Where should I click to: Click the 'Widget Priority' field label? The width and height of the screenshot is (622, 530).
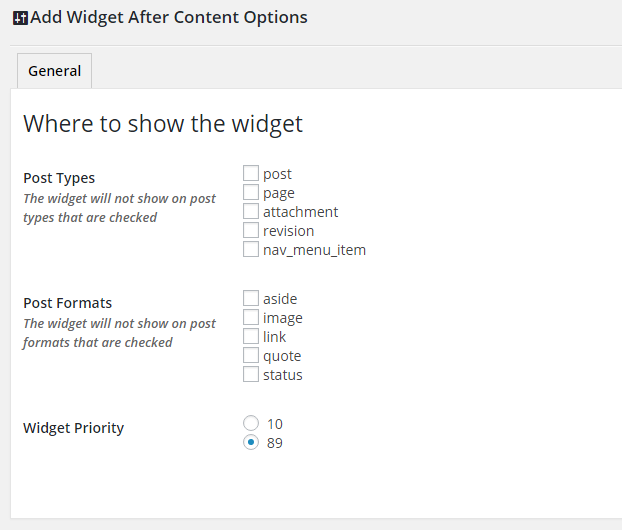73,428
